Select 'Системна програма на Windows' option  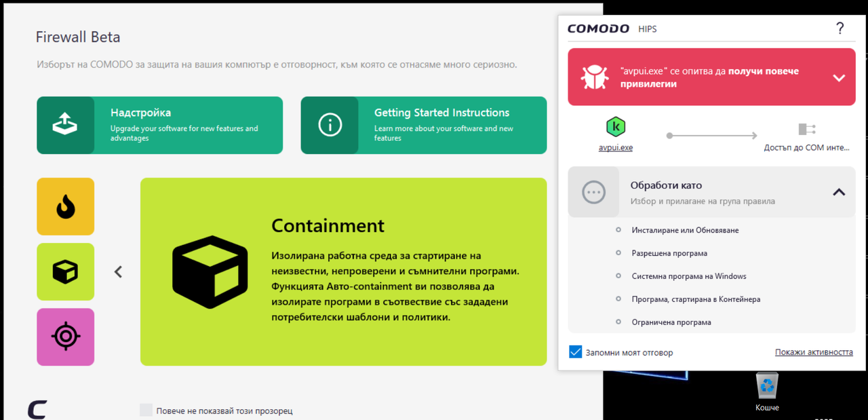point(689,276)
